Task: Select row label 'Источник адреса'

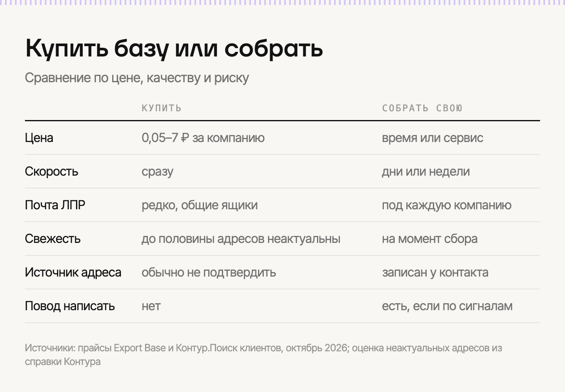Action: [73, 272]
